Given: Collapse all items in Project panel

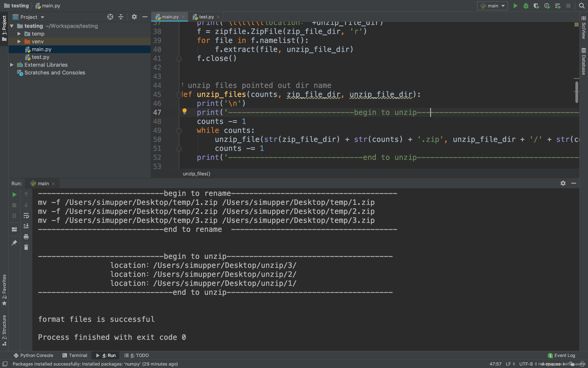Looking at the screenshot, I should [x=121, y=17].
